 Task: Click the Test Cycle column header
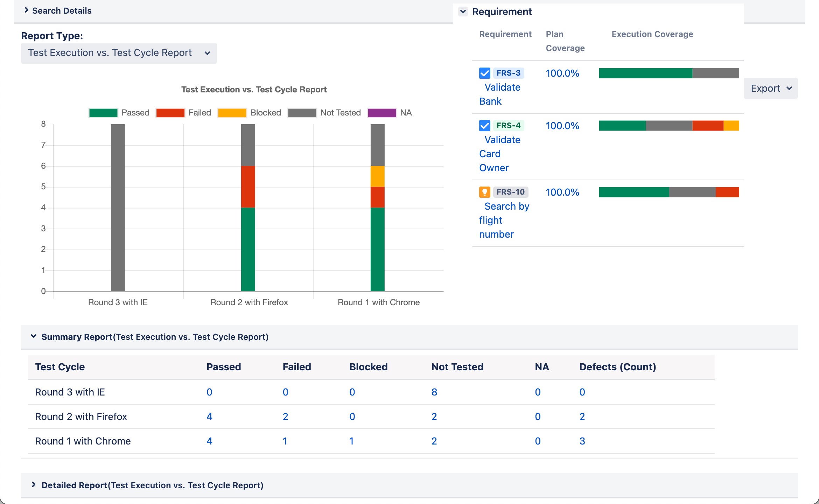coord(60,367)
